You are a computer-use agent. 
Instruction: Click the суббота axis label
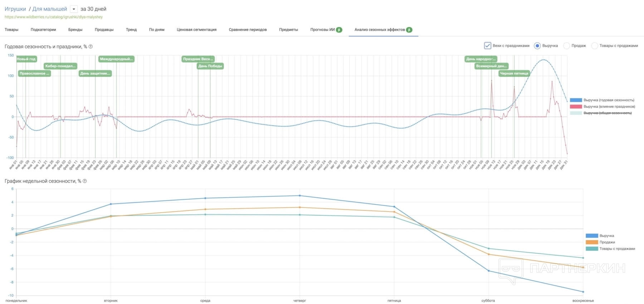(x=488, y=301)
